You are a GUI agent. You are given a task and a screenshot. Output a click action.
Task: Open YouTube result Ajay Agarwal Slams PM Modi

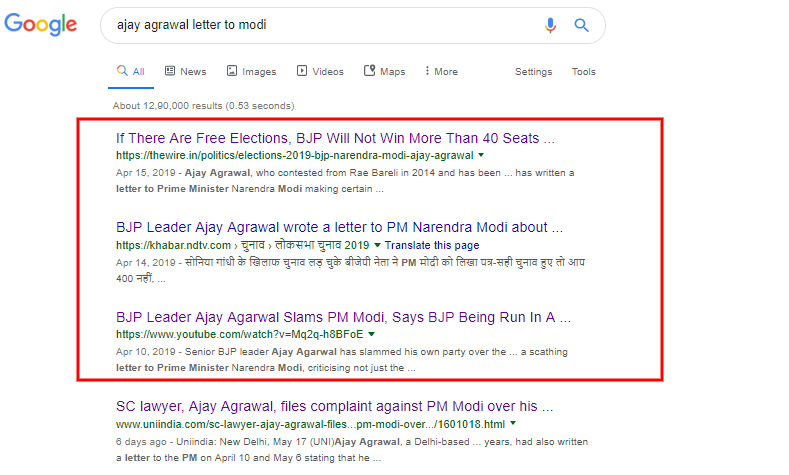tap(343, 318)
